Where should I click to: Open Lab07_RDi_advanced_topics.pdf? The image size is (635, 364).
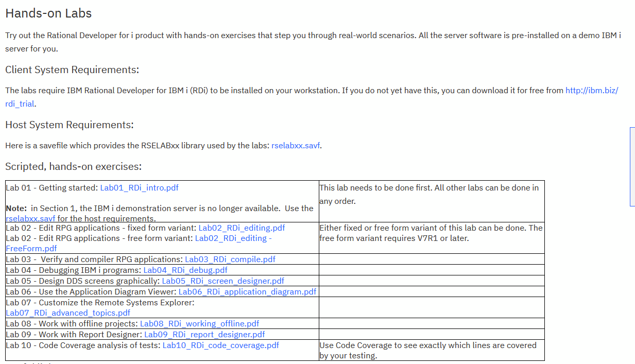pyautogui.click(x=68, y=313)
